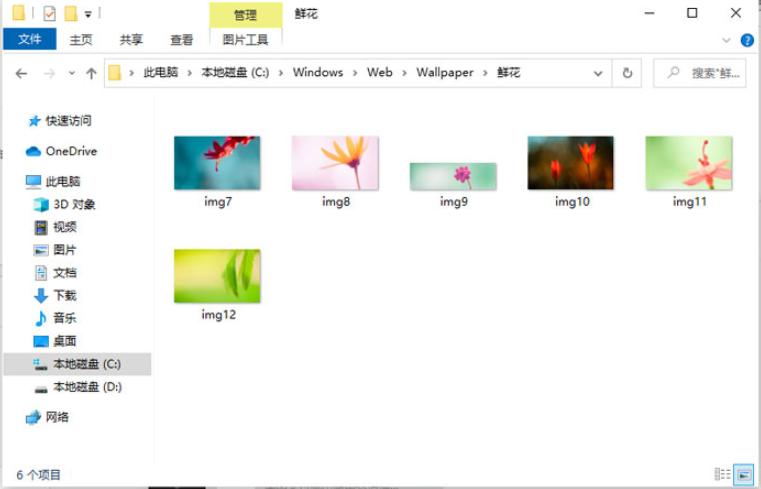Expand the chevron after 此电脑 in breadcrumb
The image size is (761, 489).
[189, 73]
